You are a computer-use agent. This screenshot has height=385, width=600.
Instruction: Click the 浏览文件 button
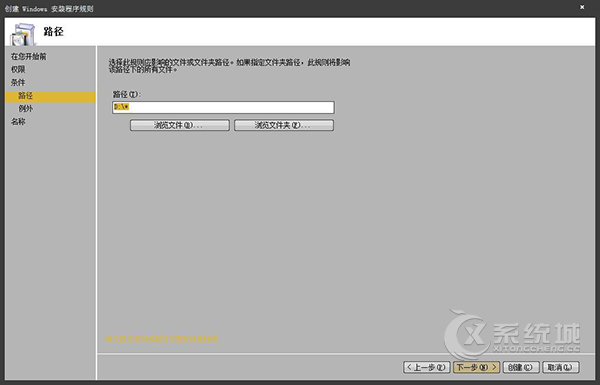click(x=180, y=125)
